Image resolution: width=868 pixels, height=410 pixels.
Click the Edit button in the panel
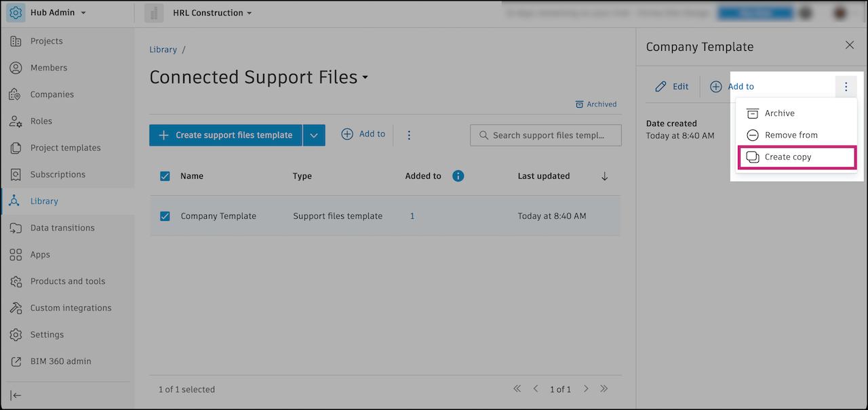click(x=672, y=86)
